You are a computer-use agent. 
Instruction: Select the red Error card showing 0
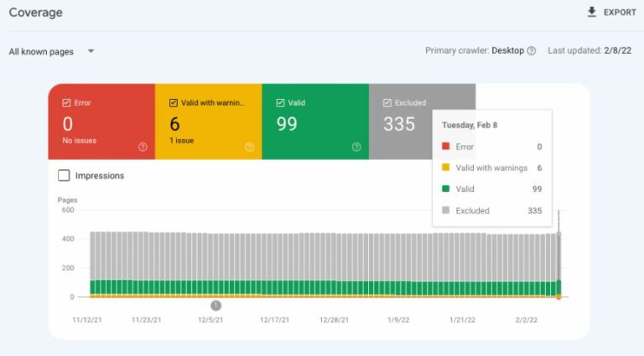click(101, 121)
